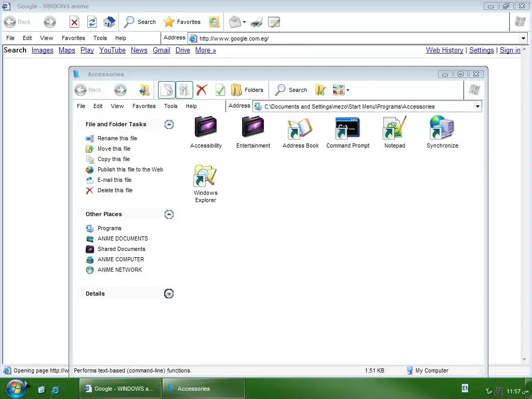The width and height of the screenshot is (532, 399).
Task: Click the More » link on Google page
Action: click(x=206, y=50)
